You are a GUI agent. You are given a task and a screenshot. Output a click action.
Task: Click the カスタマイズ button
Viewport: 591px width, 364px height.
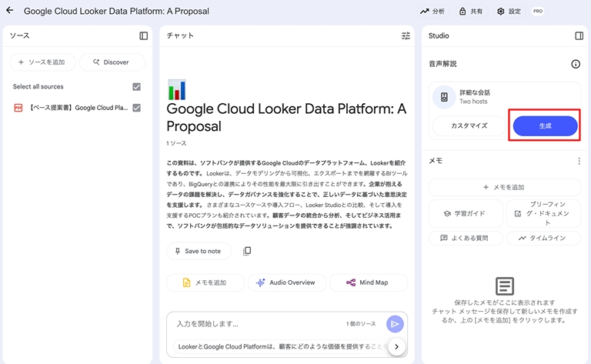[x=469, y=125]
